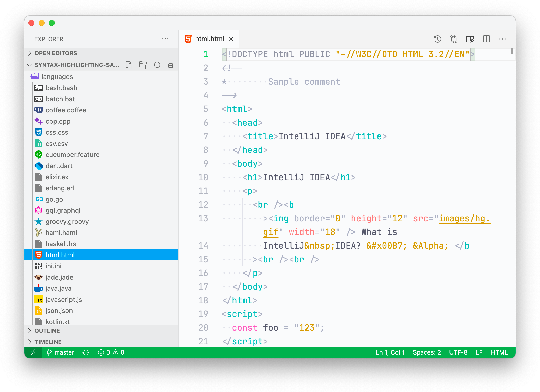Click the synchronize changes icon in status bar
The width and height of the screenshot is (540, 392).
[86, 352]
